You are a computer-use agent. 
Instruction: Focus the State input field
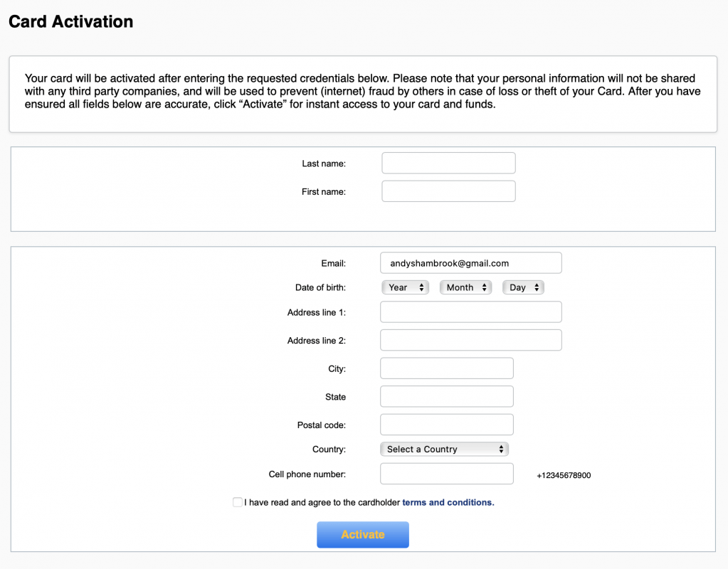click(x=447, y=396)
